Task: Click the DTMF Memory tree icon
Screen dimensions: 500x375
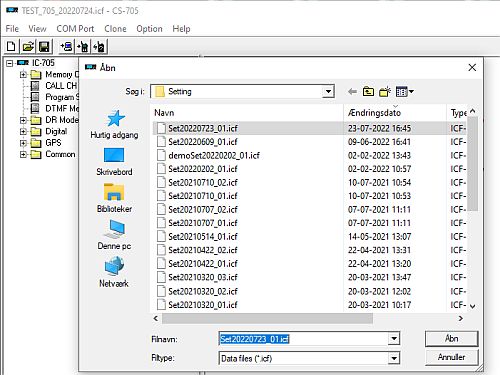Action: tap(35, 109)
